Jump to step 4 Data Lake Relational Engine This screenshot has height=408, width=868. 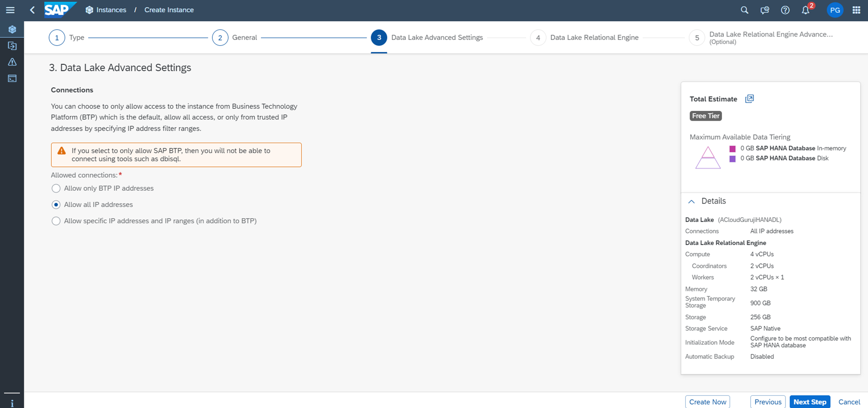[x=538, y=38]
